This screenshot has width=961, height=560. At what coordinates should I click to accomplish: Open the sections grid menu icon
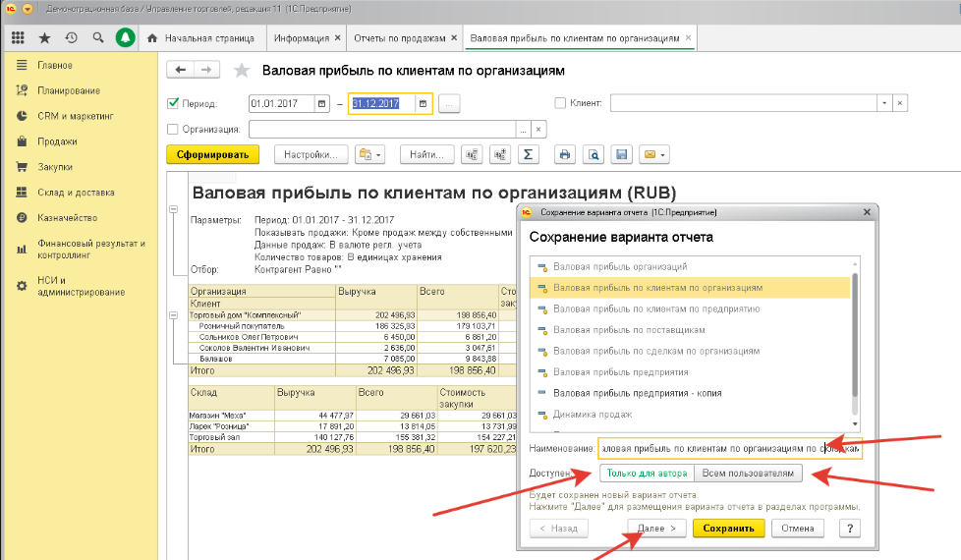pos(18,38)
